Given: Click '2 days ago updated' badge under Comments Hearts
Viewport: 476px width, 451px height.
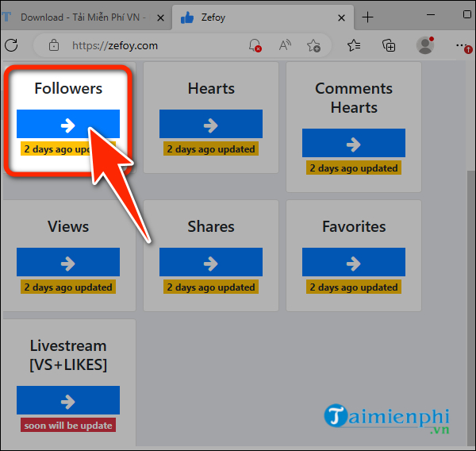Looking at the screenshot, I should 354,168.
